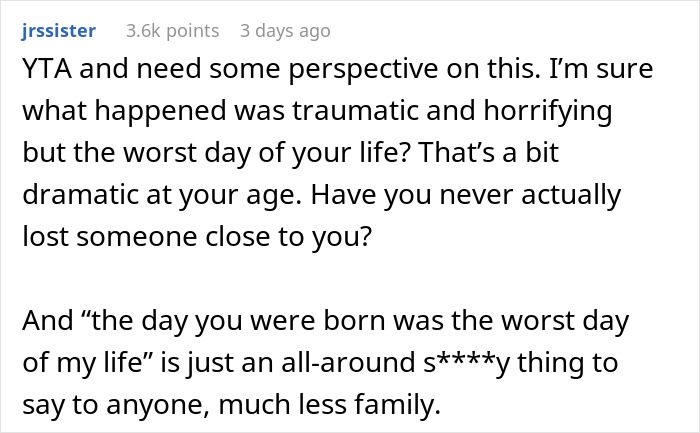Screen dimensions: 700x433
Task: Open the jrssister user profile
Action: click(x=58, y=31)
